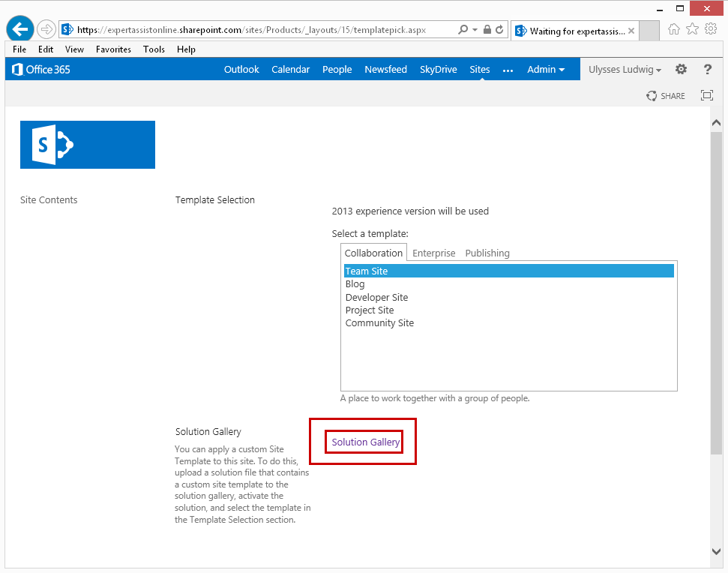Open the Favorites star icon
Screen dimensions: 728x573
tap(692, 29)
